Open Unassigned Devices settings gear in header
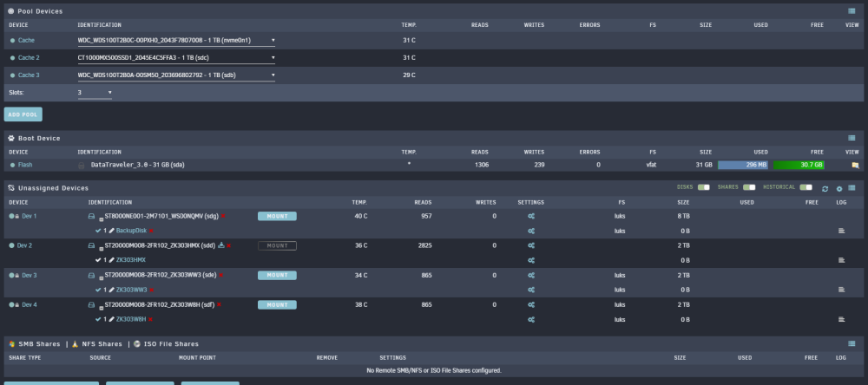 pyautogui.click(x=839, y=189)
